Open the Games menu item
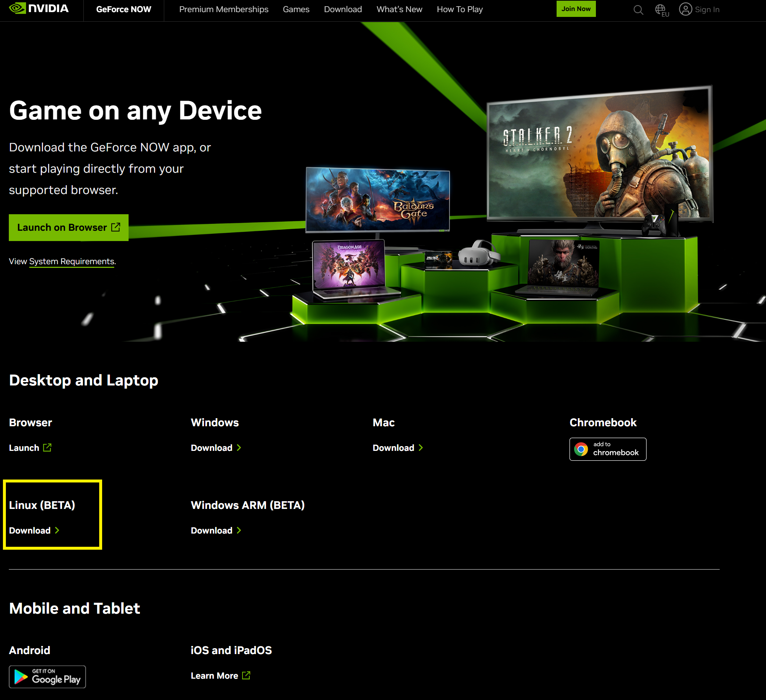766x700 pixels. 296,10
